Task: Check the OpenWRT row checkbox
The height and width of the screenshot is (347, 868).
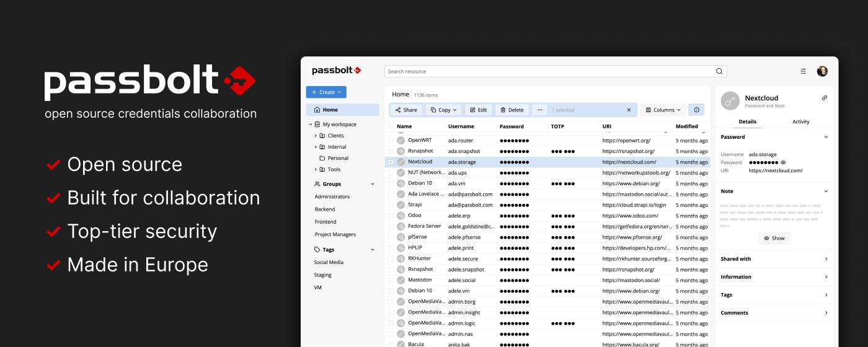Action: click(x=391, y=141)
